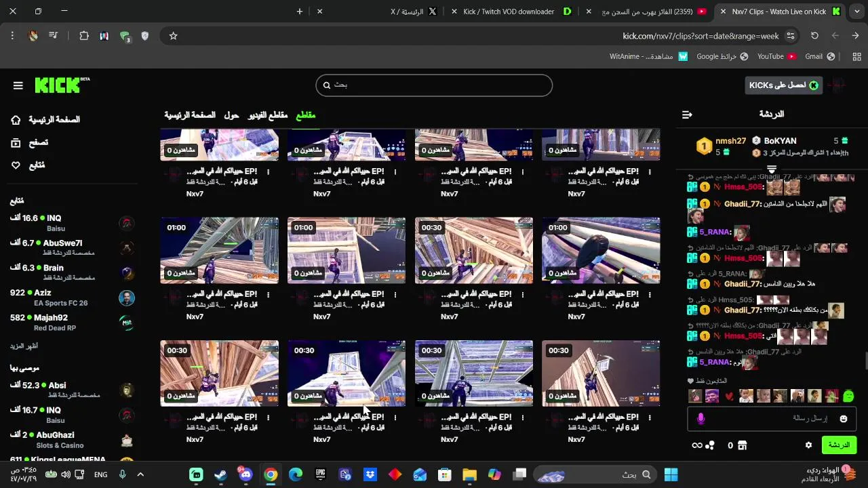This screenshot has width=868, height=488.
Task: Open recommended channel AbuGhazi Slots & Casino
Action: (73, 439)
